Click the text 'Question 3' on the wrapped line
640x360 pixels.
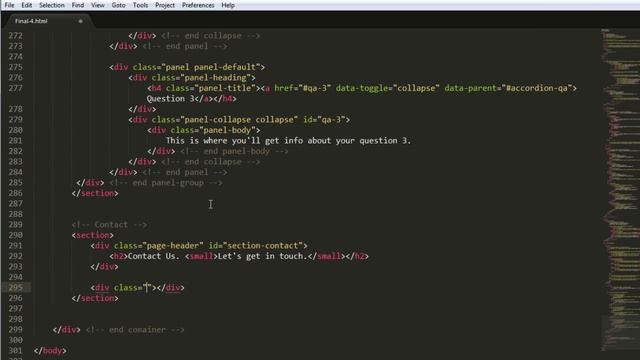point(171,99)
